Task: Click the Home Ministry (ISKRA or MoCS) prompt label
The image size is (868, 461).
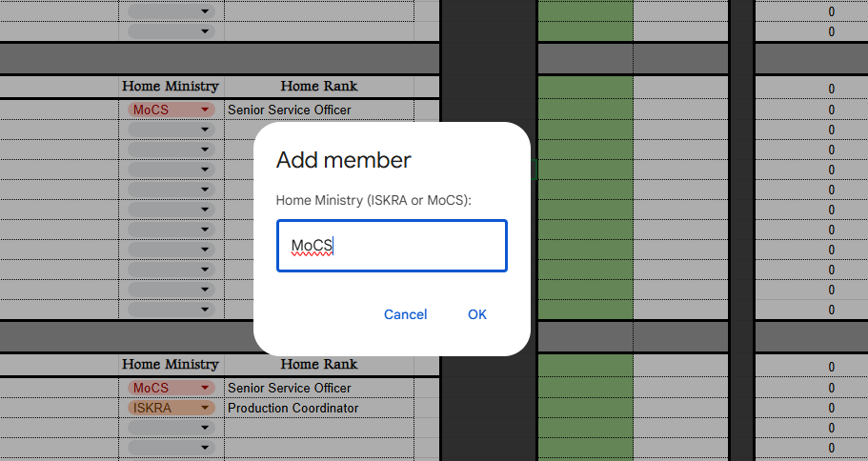Action: [x=373, y=201]
